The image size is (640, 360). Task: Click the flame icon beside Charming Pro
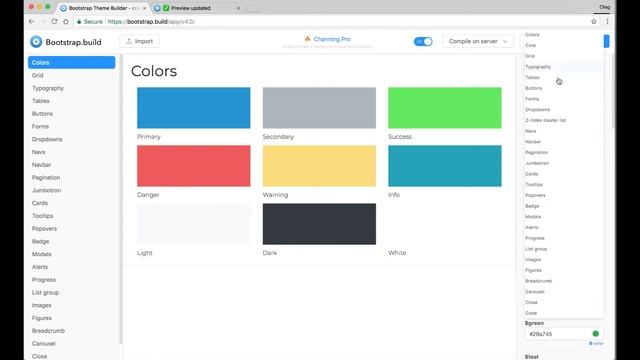coord(307,39)
